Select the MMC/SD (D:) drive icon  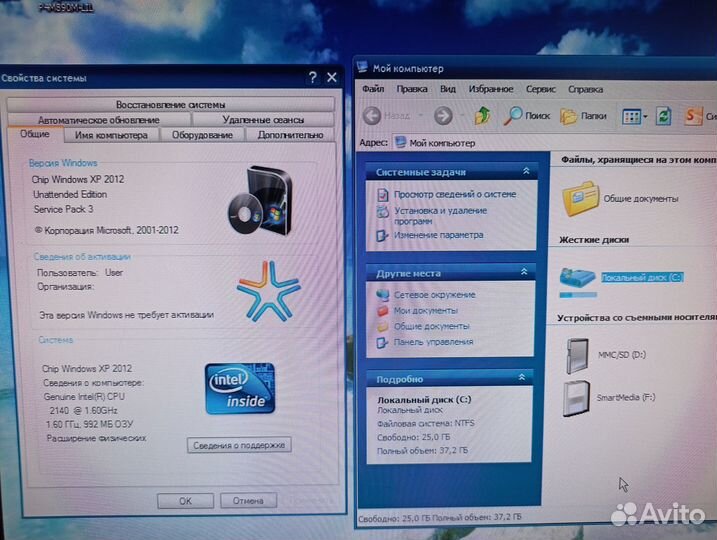[577, 356]
